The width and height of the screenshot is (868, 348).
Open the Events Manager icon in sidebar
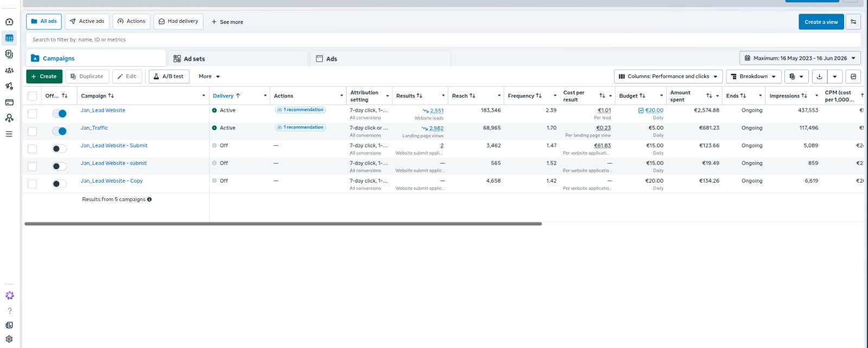[x=9, y=118]
